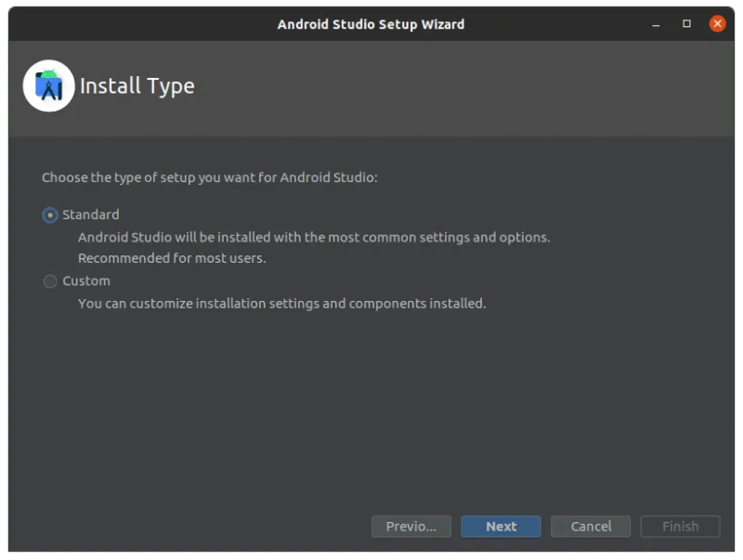Click the 'Custom' option label text
The width and height of the screenshot is (743, 560).
tap(86, 280)
